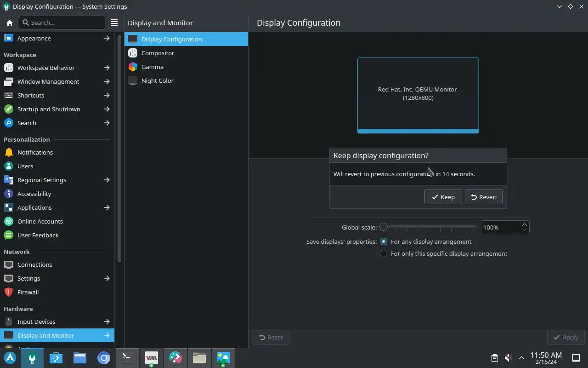The height and width of the screenshot is (368, 588).
Task: Click the Reset button
Action: [x=271, y=337]
